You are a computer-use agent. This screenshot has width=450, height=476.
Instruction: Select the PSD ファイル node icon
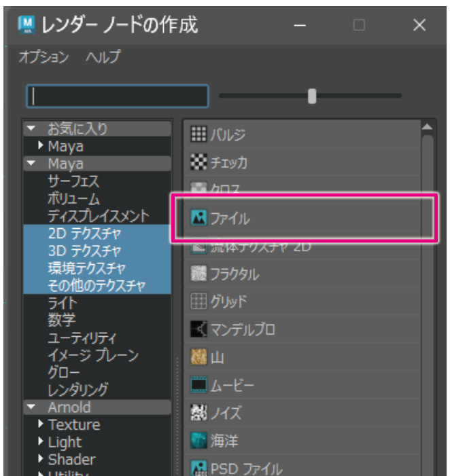pos(198,467)
